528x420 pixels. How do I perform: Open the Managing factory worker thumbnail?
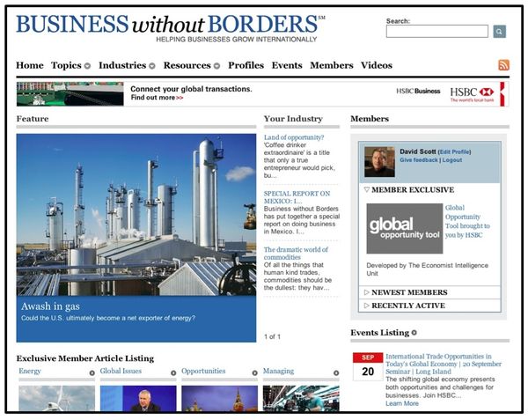coord(301,399)
